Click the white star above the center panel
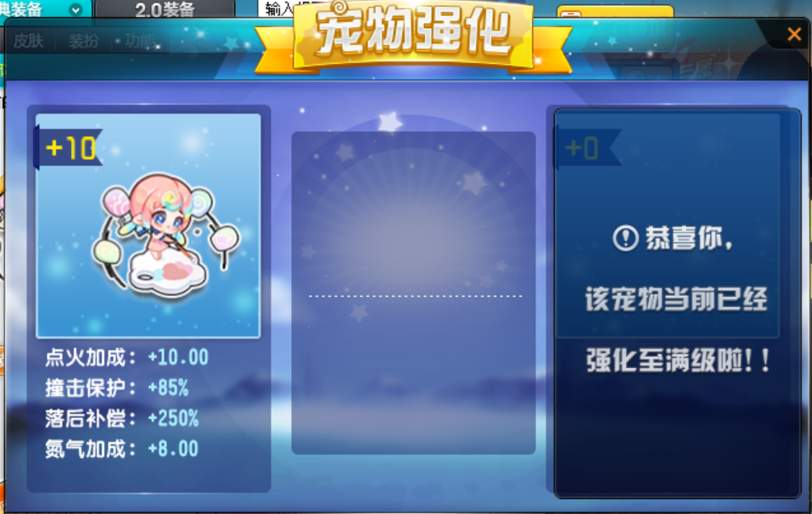812x514 pixels. (390, 123)
